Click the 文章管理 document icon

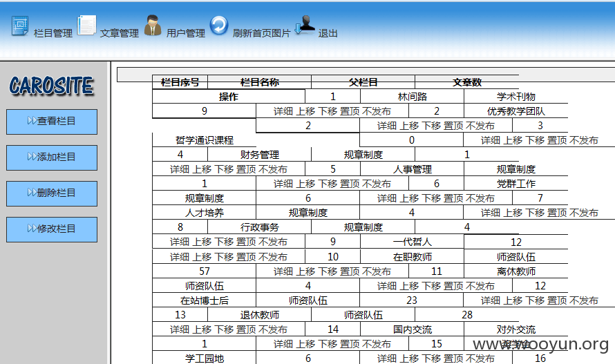coord(86,26)
